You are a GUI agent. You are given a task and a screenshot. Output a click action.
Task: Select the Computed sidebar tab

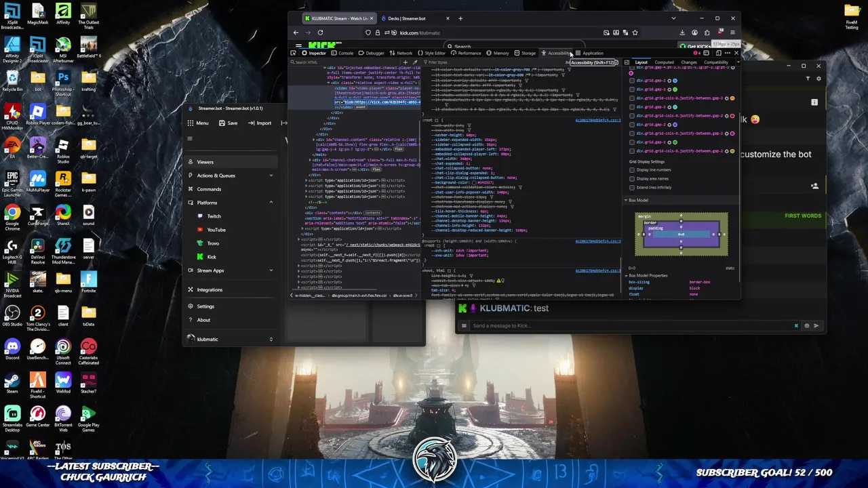664,62
